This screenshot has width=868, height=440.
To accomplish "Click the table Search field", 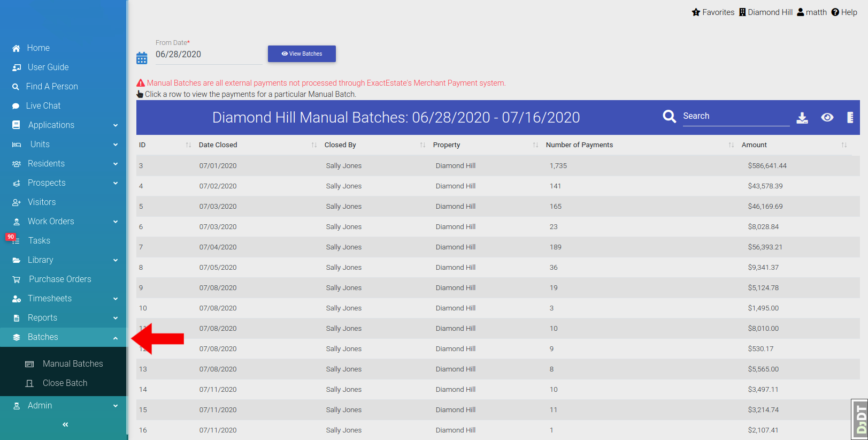I will tap(736, 116).
